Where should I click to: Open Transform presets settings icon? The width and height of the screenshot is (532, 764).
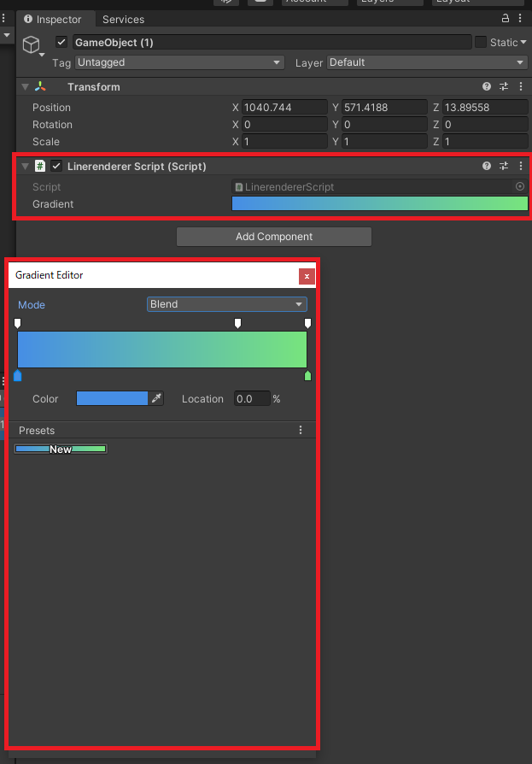click(504, 86)
